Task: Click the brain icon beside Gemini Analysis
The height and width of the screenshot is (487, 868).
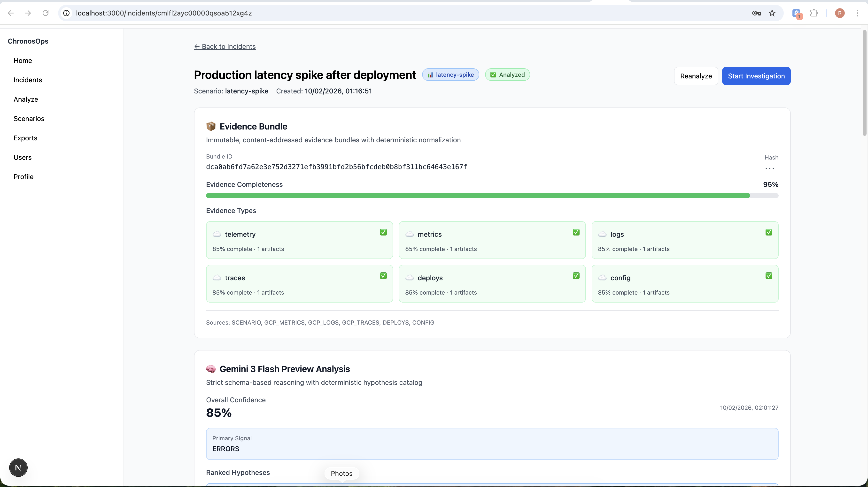Action: (211, 369)
